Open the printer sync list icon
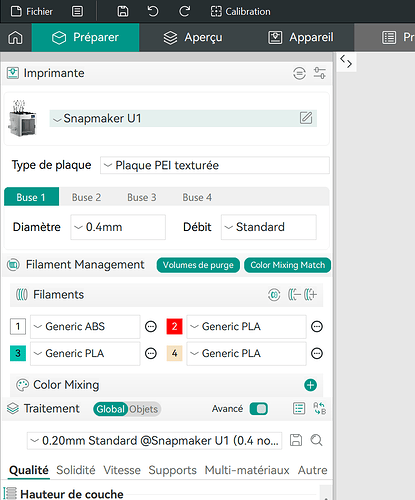Viewport: 415px width, 500px height. (x=299, y=73)
